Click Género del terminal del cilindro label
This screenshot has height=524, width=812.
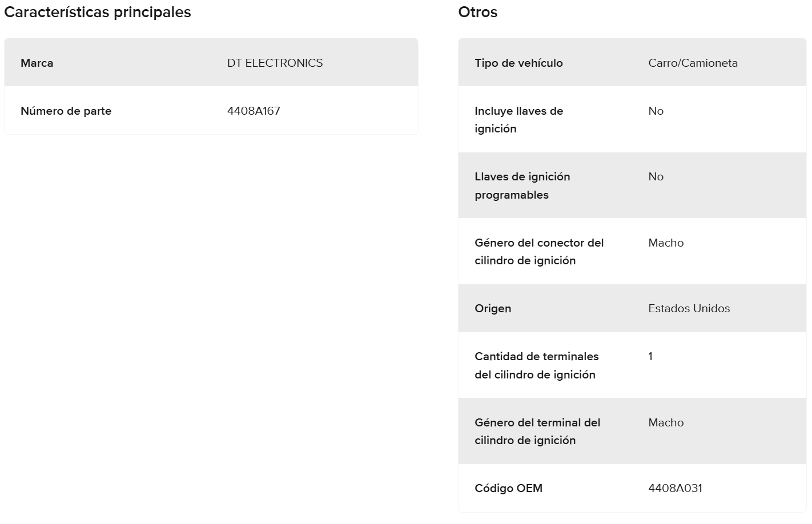[537, 432]
